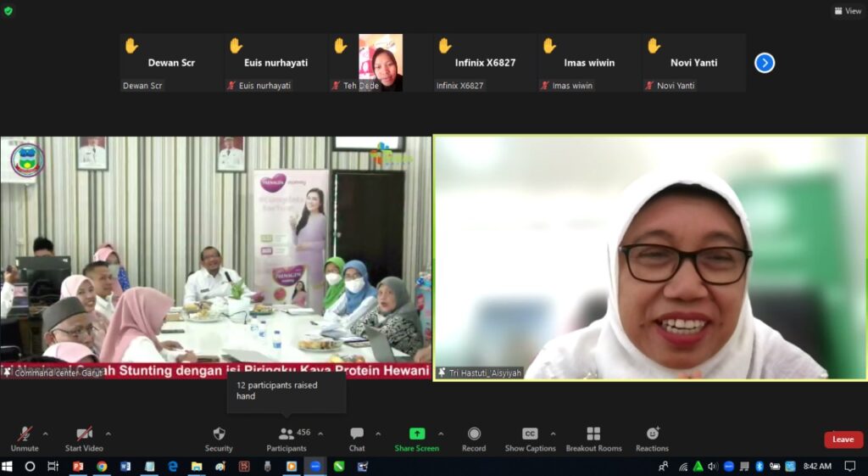
Task: Open the Participants panel
Action: 287,438
